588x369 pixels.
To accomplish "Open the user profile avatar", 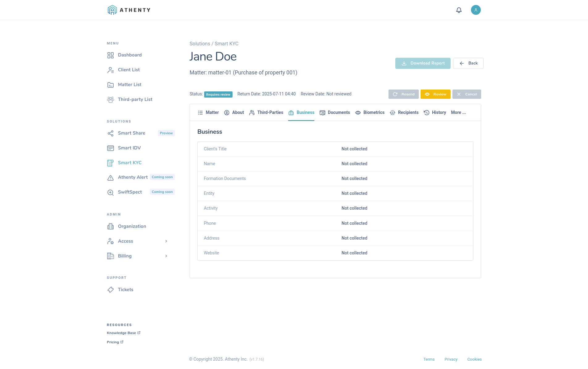I will point(476,10).
